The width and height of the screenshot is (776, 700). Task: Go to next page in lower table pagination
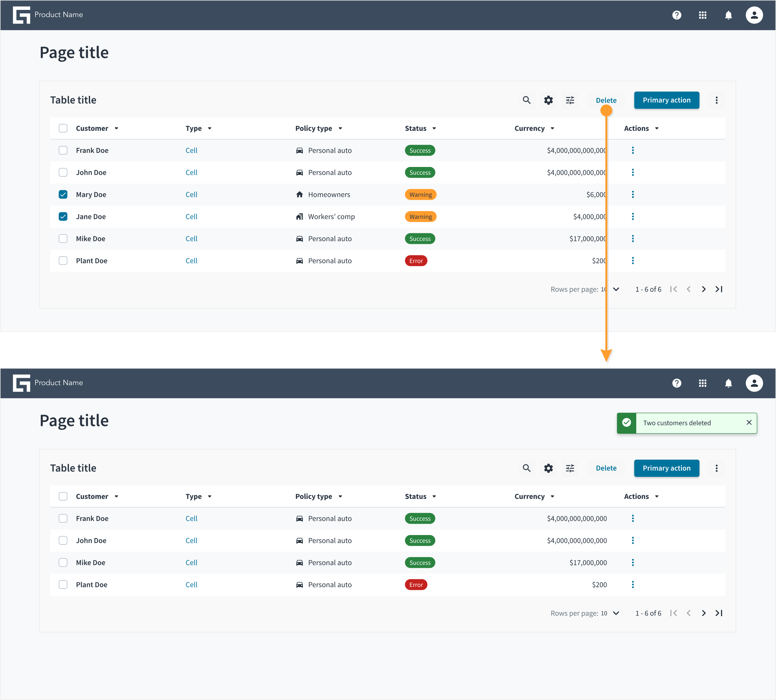click(x=704, y=613)
